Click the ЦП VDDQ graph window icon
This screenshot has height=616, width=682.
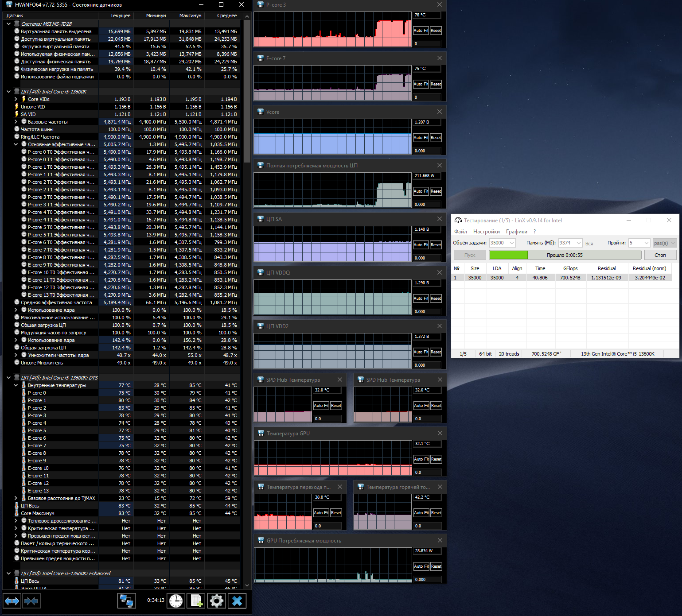pos(261,272)
